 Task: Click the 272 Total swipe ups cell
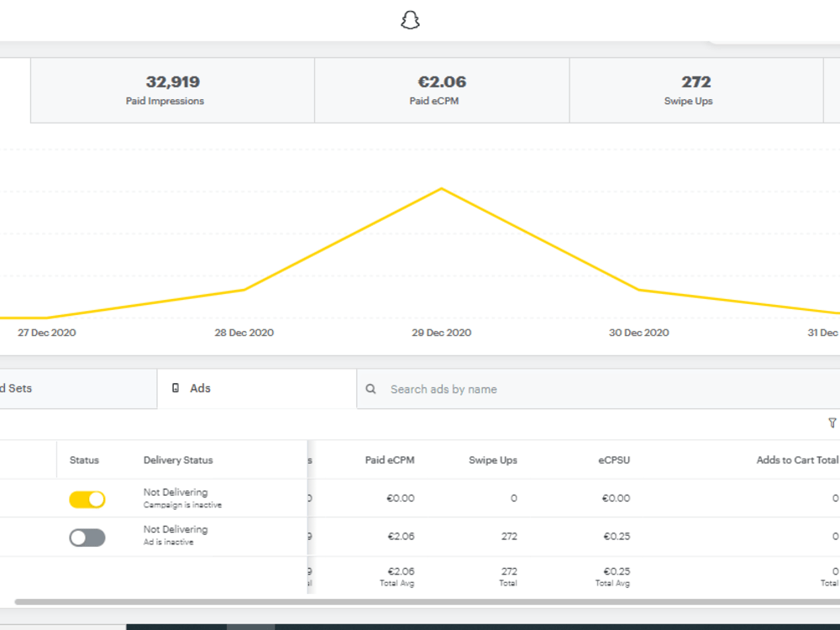tap(509, 576)
